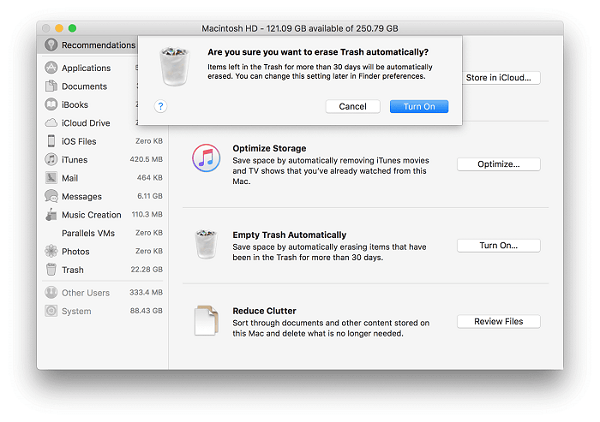The image size is (600, 422).
Task: Click the Review Files button
Action: click(x=499, y=321)
